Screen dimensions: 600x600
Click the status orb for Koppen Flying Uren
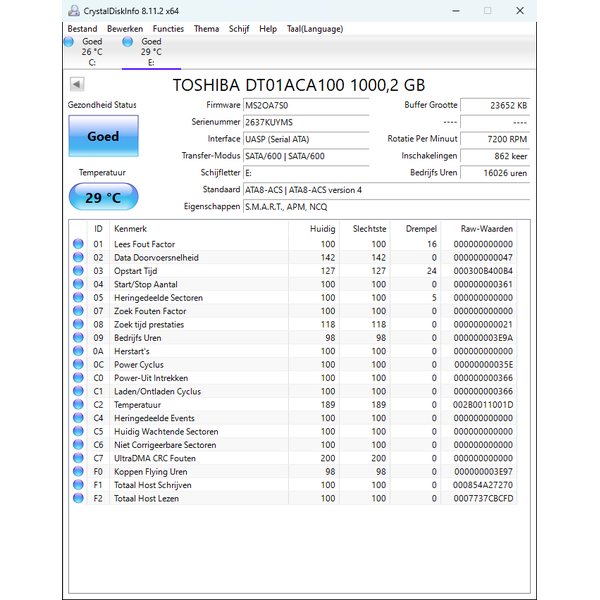78,471
